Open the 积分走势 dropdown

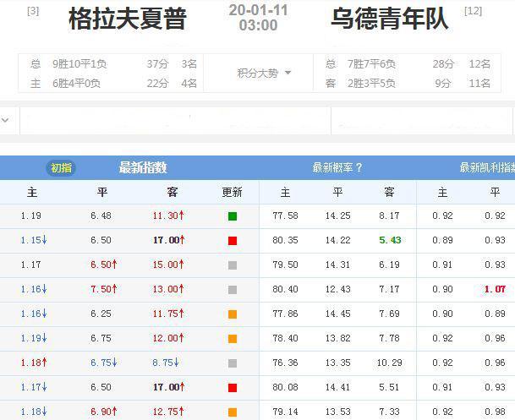pos(263,74)
